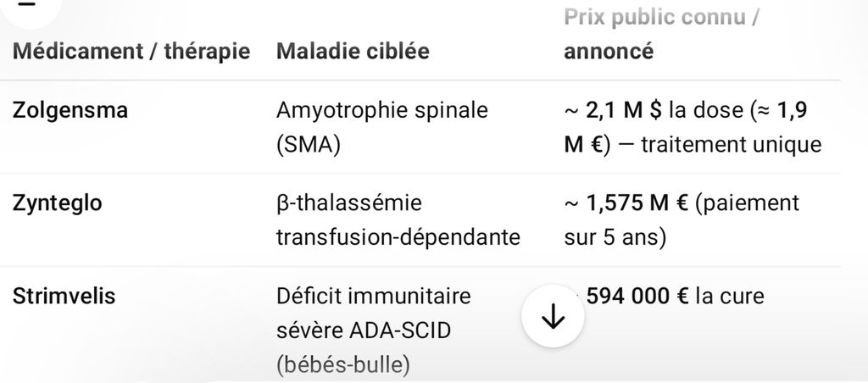This screenshot has width=868, height=383.
Task: Click the "sur 5 ans" payment text
Action: coord(615,237)
